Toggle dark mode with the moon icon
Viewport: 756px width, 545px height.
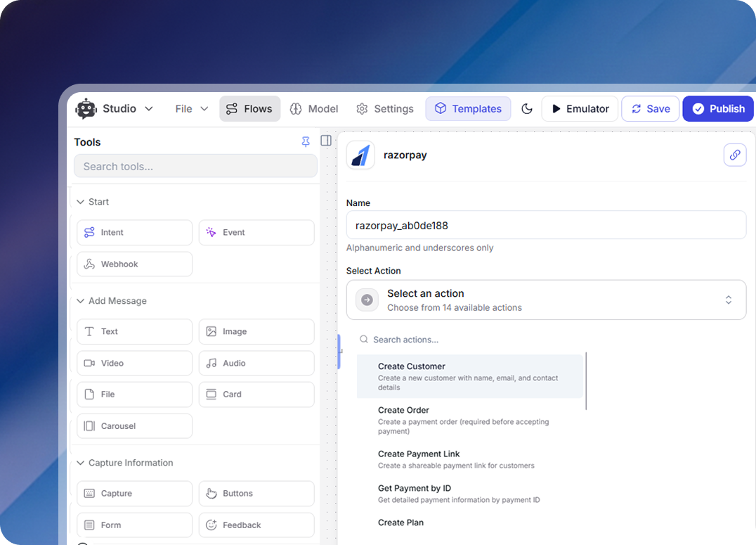527,108
